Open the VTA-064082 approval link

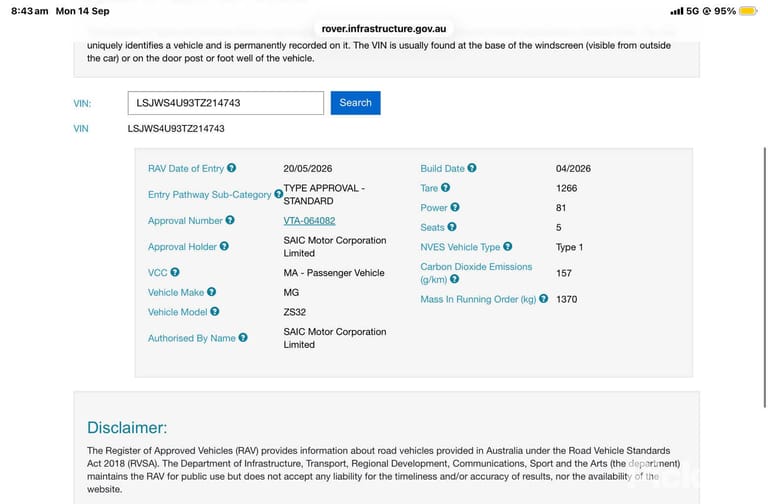[x=309, y=221]
